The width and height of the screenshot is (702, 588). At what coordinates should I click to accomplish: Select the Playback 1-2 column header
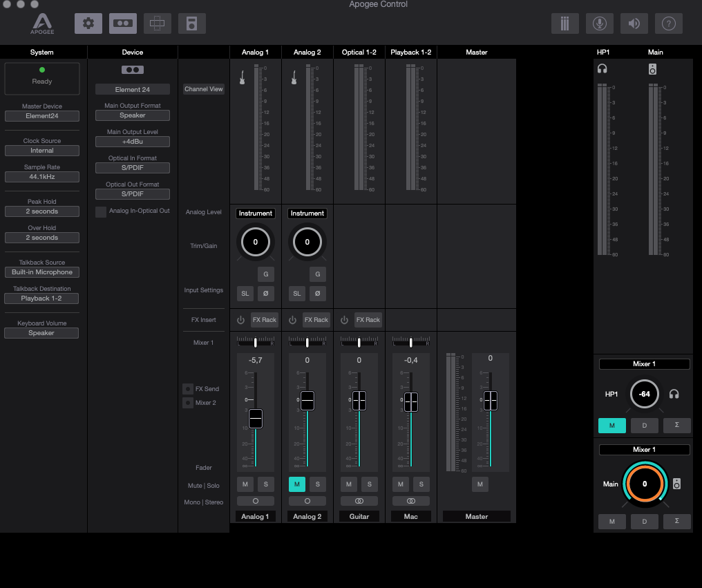tap(411, 52)
